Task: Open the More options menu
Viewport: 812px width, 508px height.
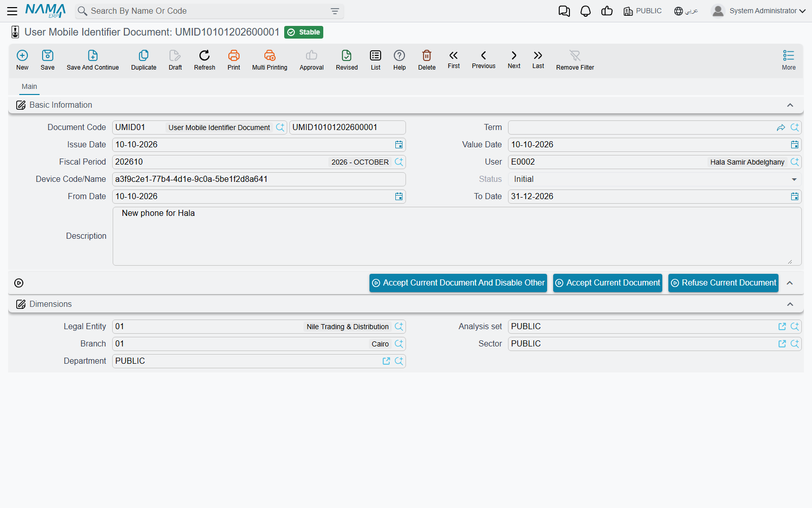Action: pos(789,60)
